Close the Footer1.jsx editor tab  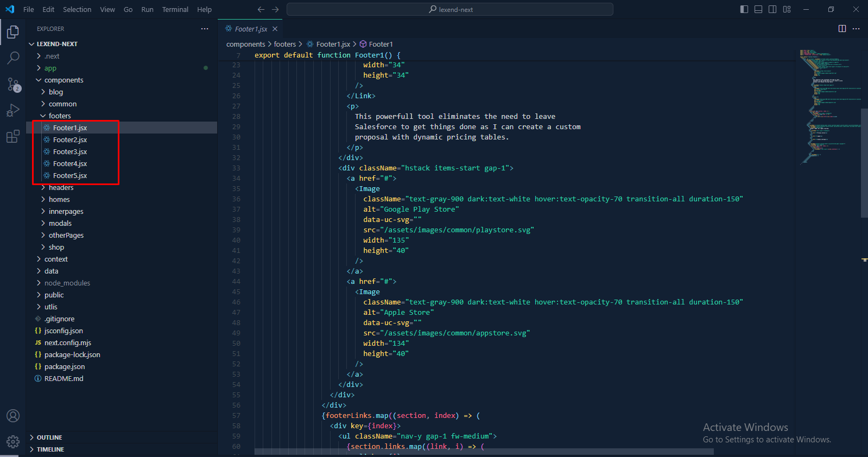coord(275,29)
